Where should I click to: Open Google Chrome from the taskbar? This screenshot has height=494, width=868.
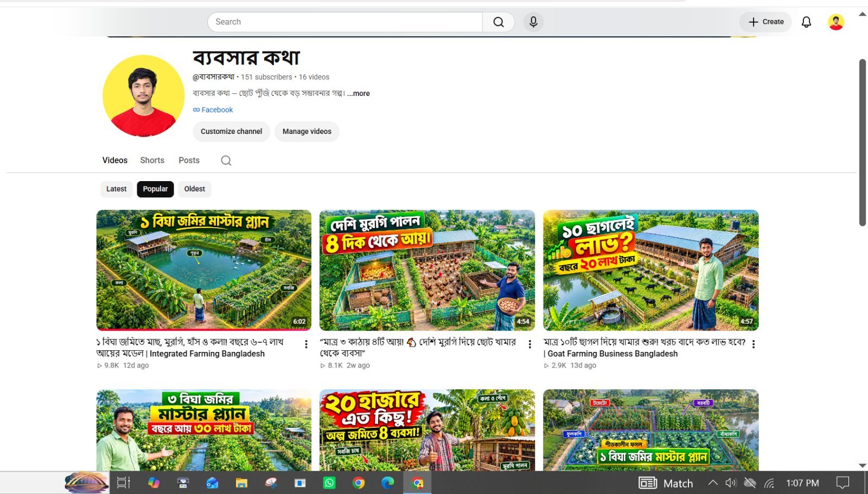359,483
